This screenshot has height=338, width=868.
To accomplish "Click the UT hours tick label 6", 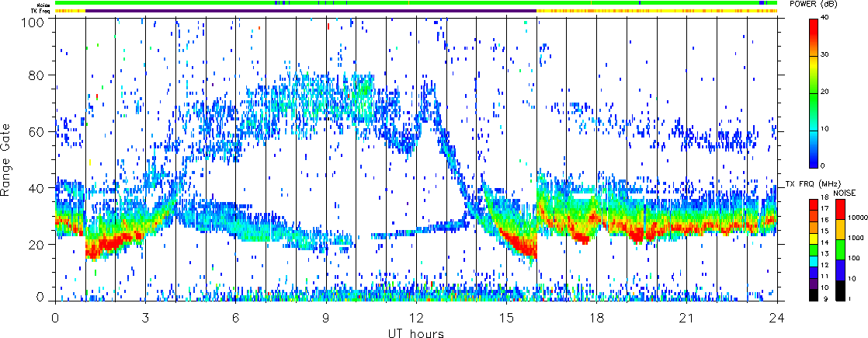I will click(236, 318).
